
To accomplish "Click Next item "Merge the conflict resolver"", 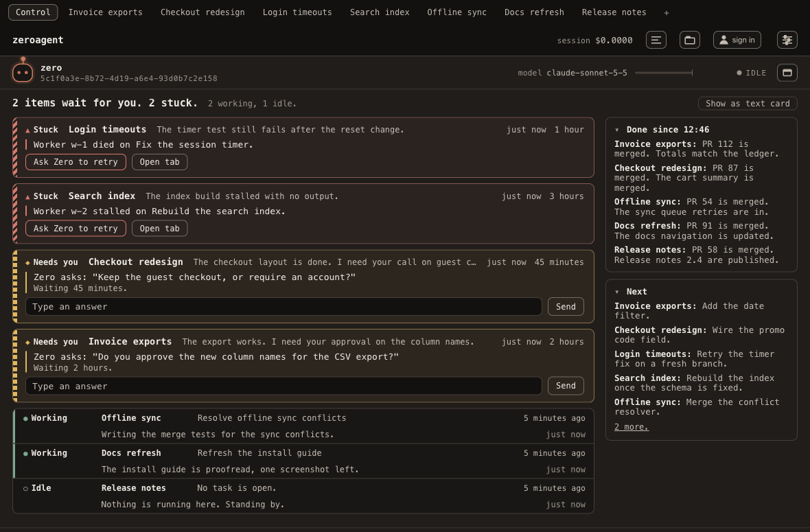I will coord(697,406).
